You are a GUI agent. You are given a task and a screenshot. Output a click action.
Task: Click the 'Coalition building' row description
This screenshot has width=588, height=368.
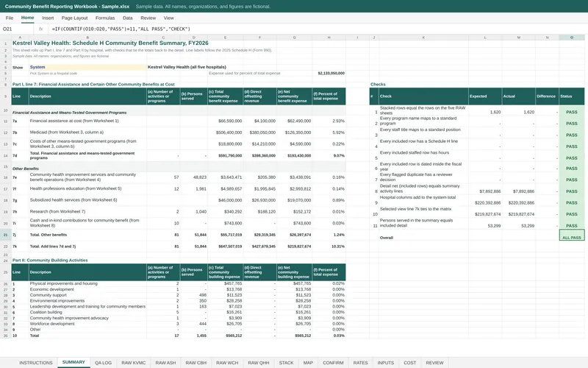pyautogui.click(x=87, y=312)
